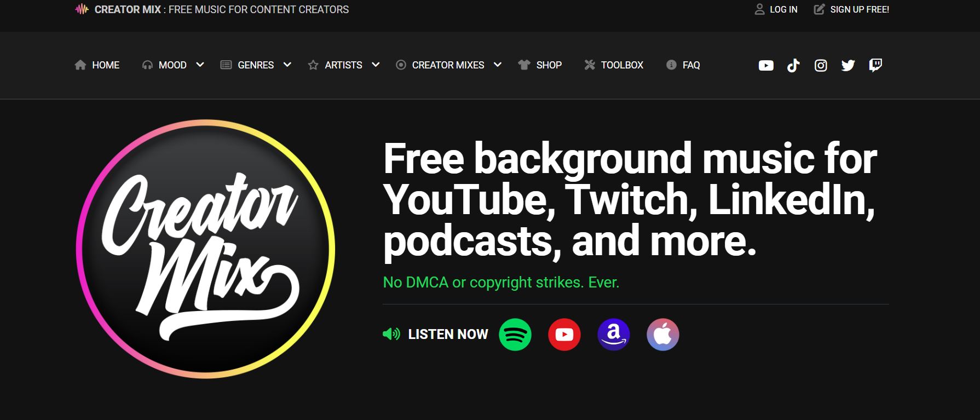This screenshot has height=420, width=980.
Task: Click the TikTok icon in header
Action: (x=793, y=66)
